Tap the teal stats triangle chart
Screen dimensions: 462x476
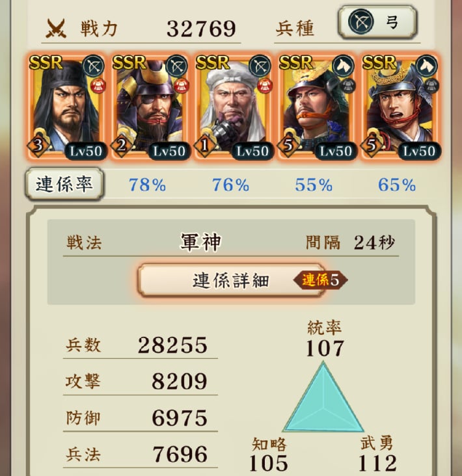(x=323, y=397)
